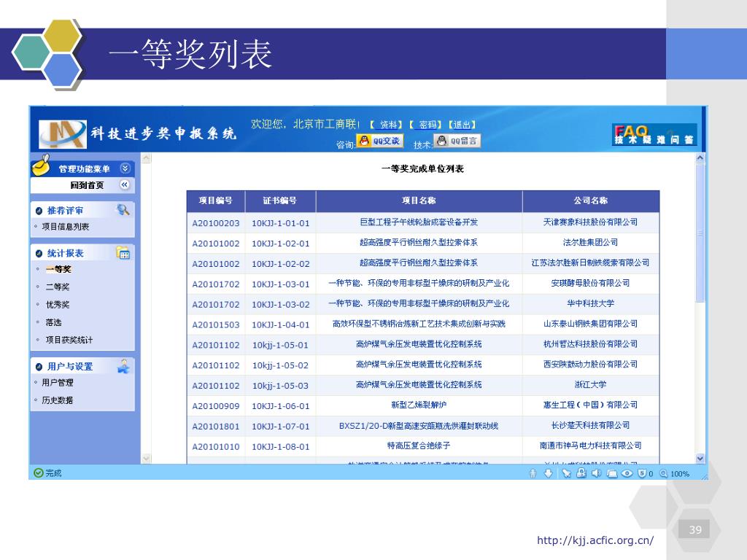Click the main vertical scrollbar thumb
The height and width of the screenshot is (560, 747).
point(700,233)
